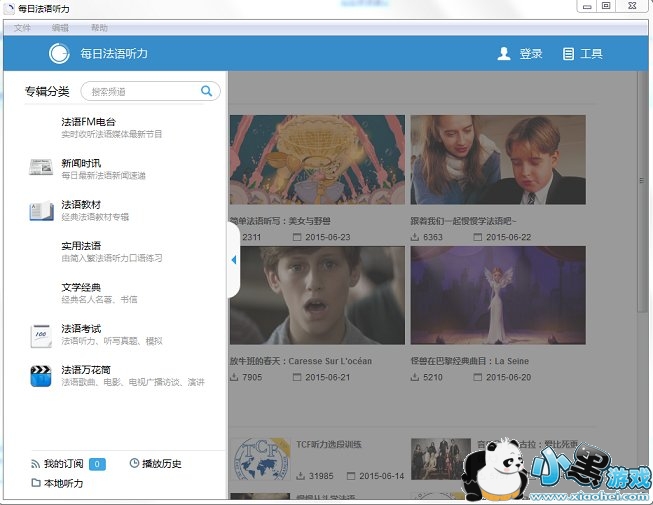Viewport: 653px width, 505px height.
Task: Click the vertical scrollbar of content area
Action: coord(641,192)
